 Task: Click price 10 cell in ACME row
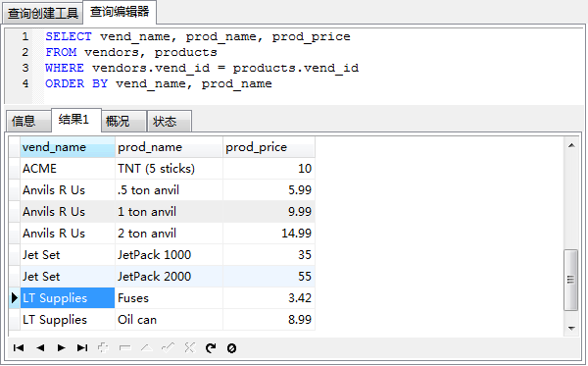269,169
